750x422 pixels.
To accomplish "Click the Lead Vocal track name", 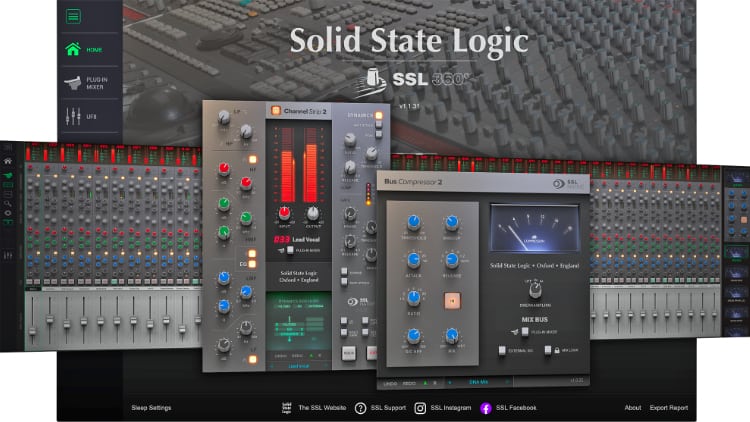I will coord(306,239).
